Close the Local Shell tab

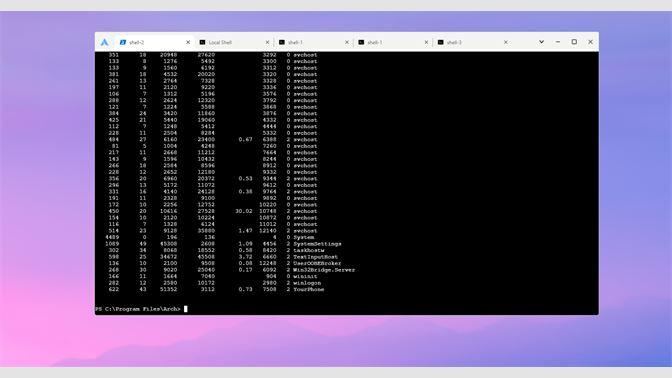point(267,42)
